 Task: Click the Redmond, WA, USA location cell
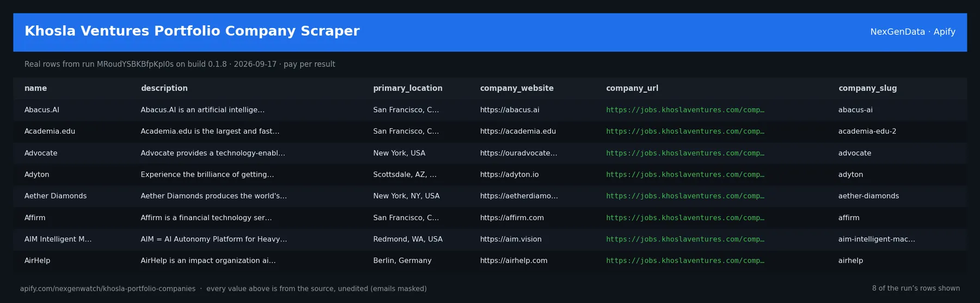coord(408,239)
